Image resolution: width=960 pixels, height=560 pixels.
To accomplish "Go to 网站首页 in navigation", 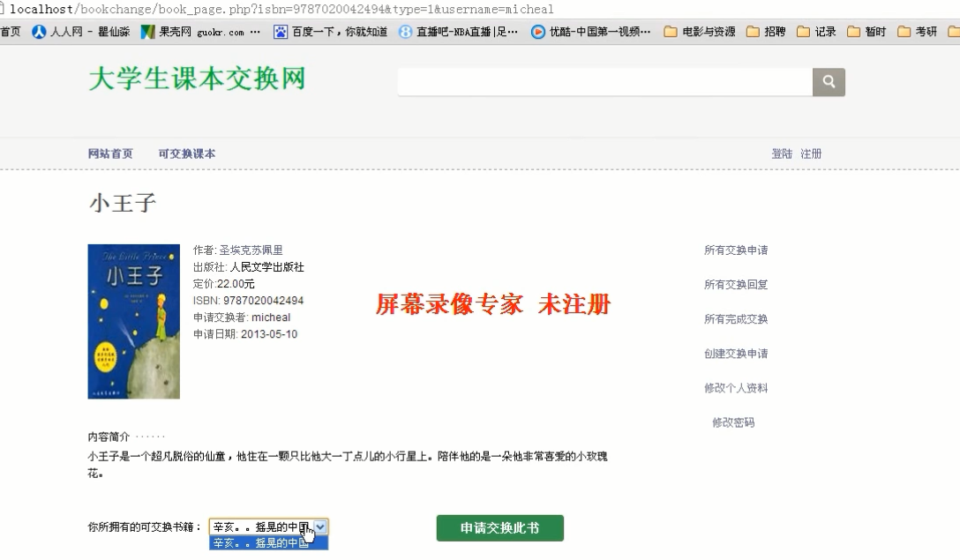I will (x=110, y=153).
